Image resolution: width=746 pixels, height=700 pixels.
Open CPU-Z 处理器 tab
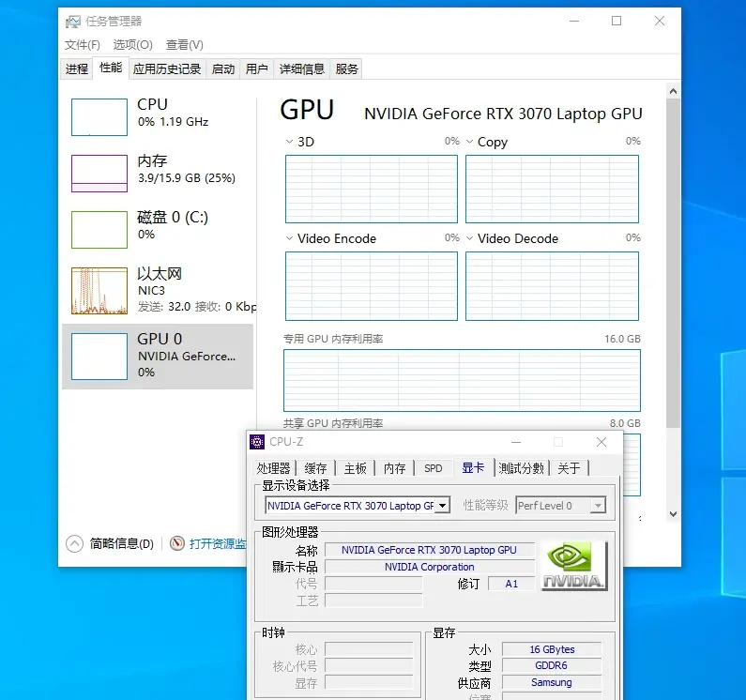pos(273,468)
